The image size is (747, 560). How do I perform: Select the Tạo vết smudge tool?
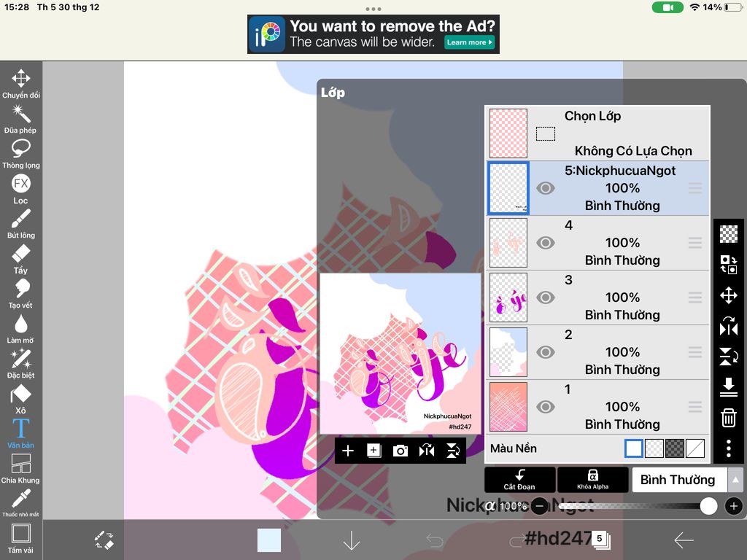pos(20,294)
